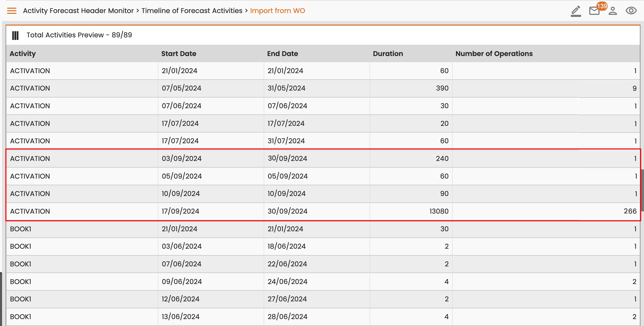
Task: Open the user profile icon
Action: pyautogui.click(x=613, y=11)
